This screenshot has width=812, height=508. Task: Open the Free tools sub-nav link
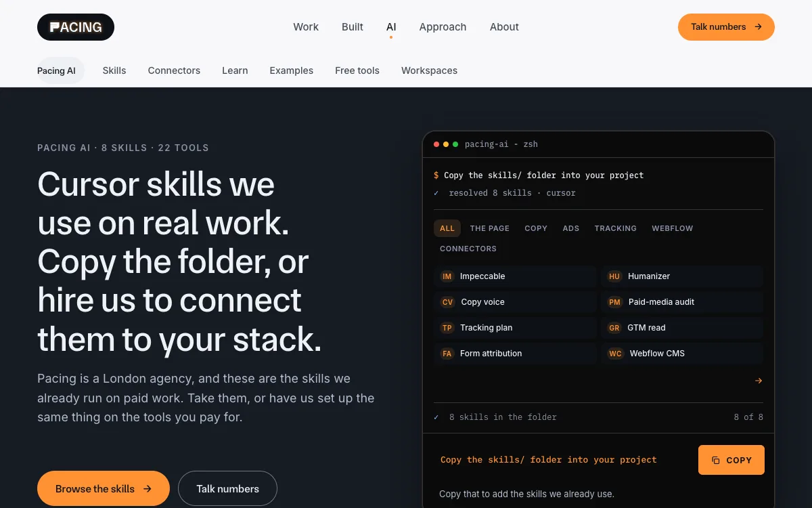click(357, 70)
